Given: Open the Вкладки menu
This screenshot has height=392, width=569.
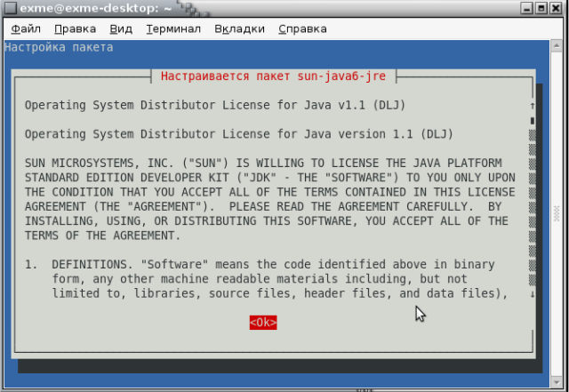Looking at the screenshot, I should tap(239, 28).
